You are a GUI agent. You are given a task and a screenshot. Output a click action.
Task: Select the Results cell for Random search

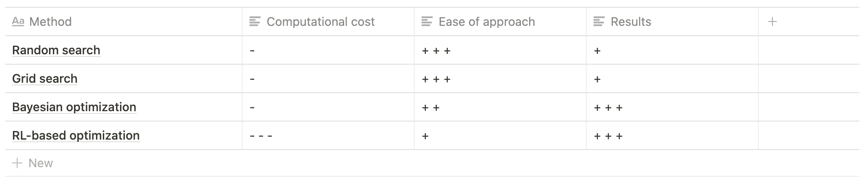pyautogui.click(x=672, y=50)
